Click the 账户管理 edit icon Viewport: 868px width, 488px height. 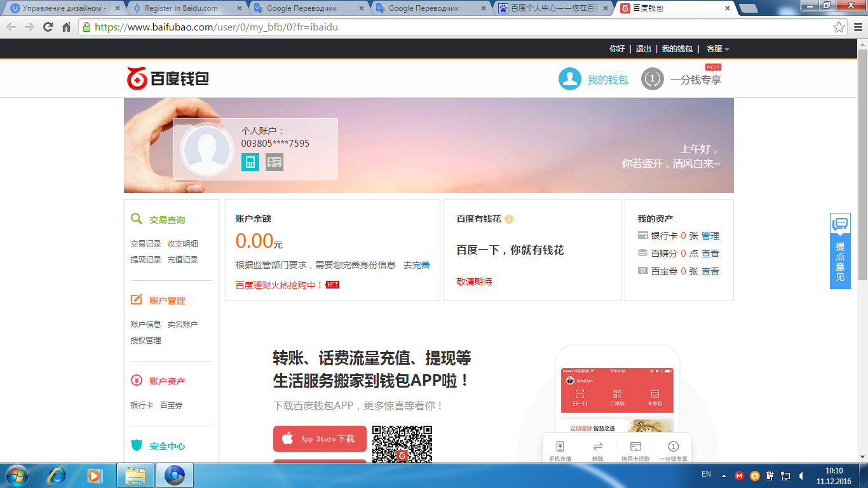[137, 300]
